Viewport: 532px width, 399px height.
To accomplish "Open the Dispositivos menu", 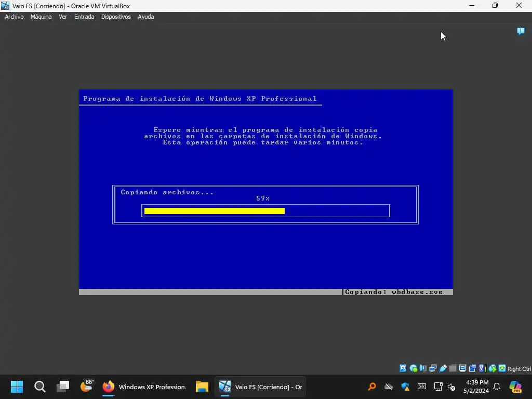I will (x=116, y=17).
